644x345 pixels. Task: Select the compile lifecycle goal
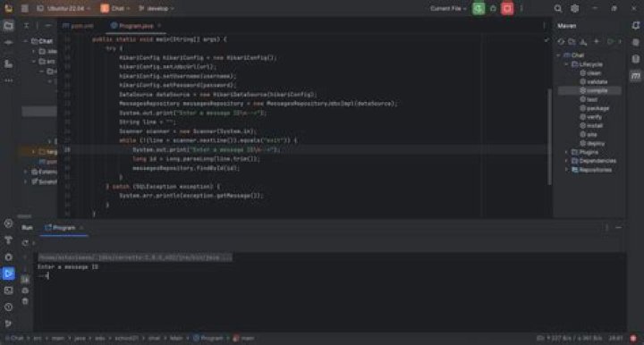(589, 90)
